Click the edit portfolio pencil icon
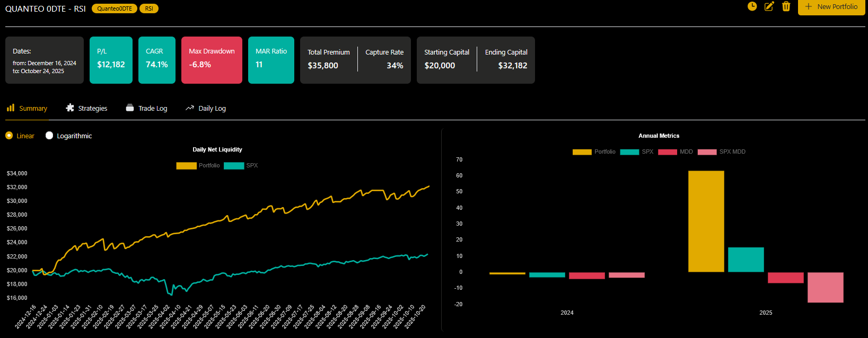 pos(769,6)
